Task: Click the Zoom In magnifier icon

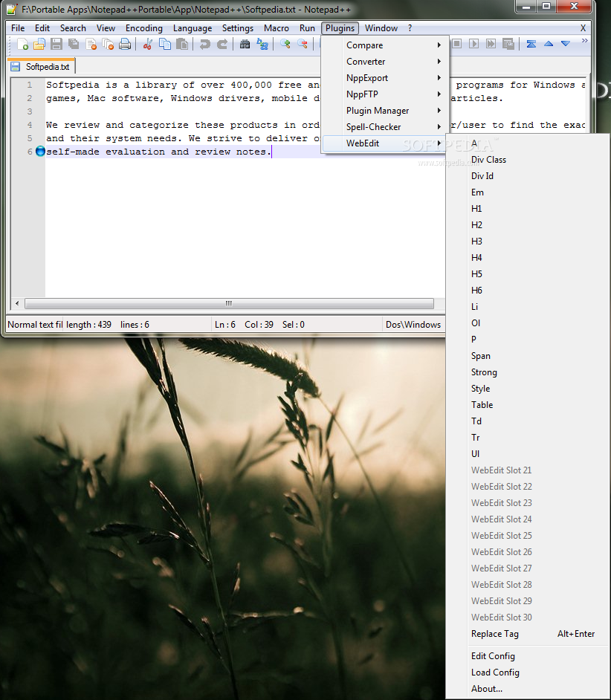Action: 285,44
